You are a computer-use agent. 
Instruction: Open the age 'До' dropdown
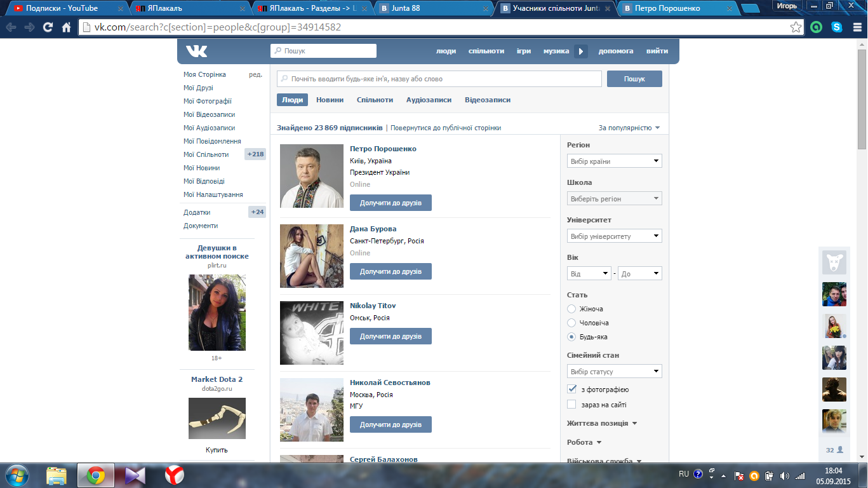640,273
